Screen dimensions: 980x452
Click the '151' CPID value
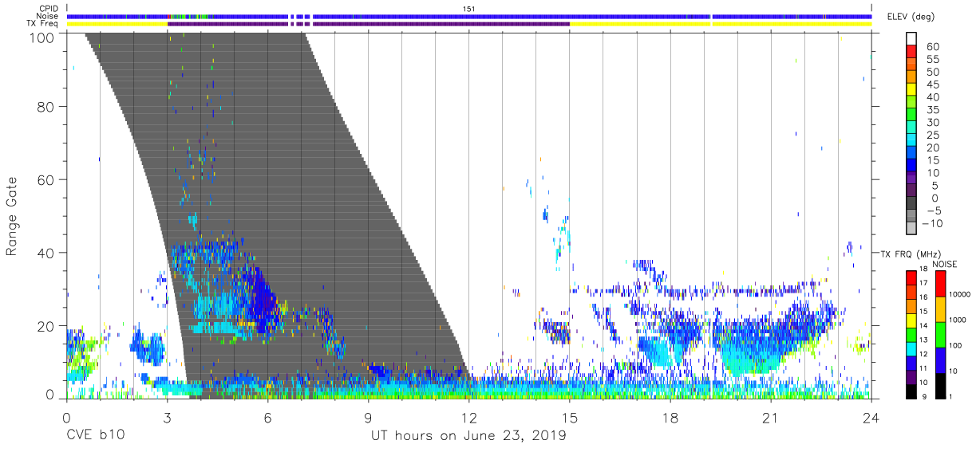[469, 9]
